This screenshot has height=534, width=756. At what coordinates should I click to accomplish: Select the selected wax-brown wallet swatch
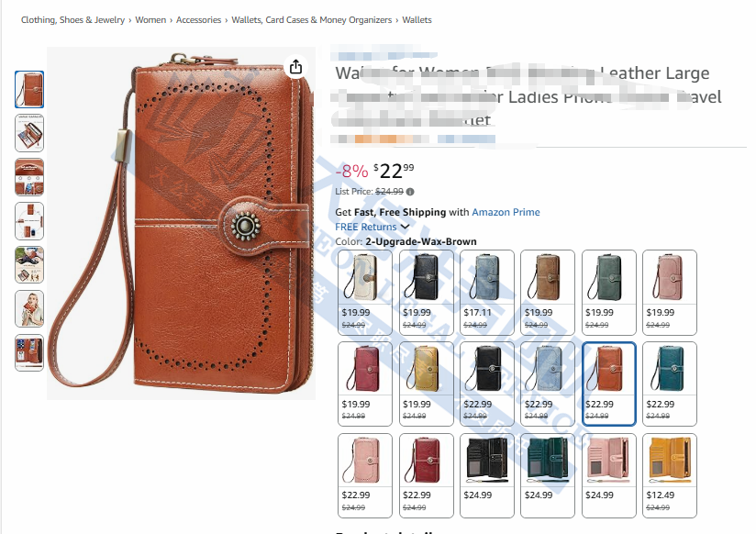(609, 384)
